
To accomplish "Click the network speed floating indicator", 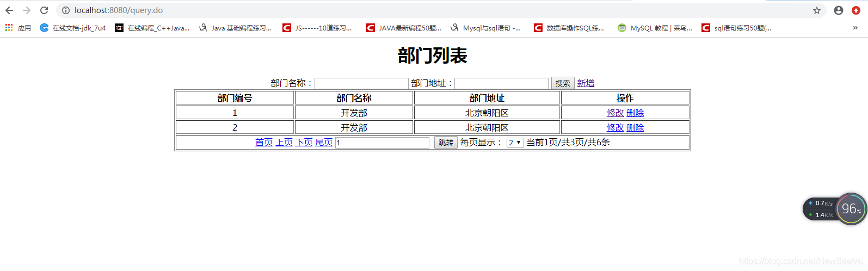I will (820, 209).
